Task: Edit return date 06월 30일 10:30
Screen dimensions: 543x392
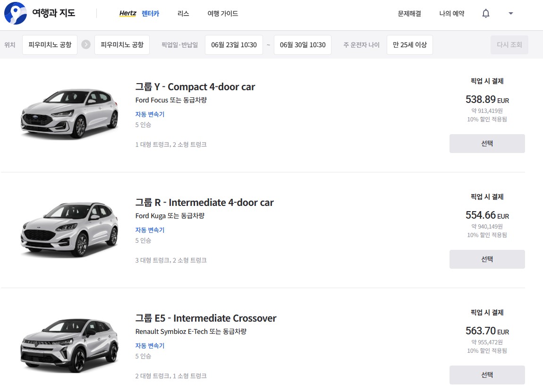Action: (x=302, y=45)
